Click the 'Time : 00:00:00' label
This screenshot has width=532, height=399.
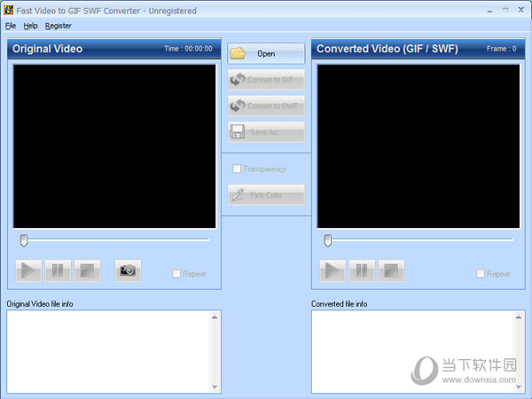pyautogui.click(x=188, y=49)
